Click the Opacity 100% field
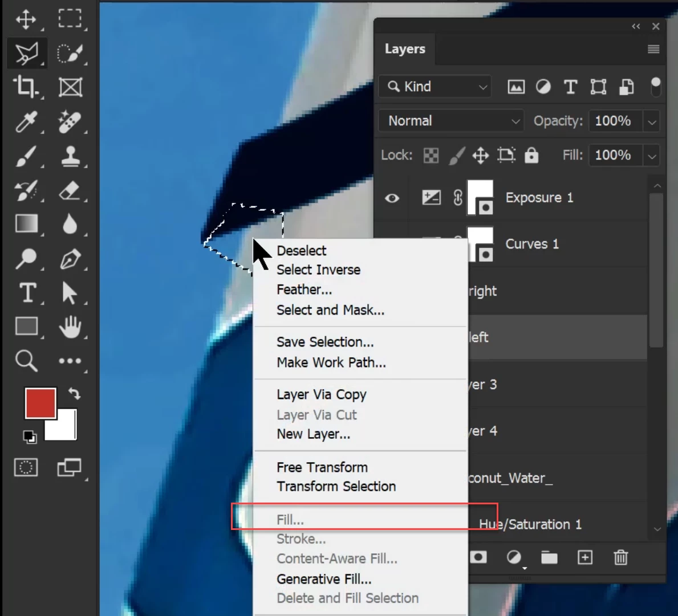The image size is (678, 616). pyautogui.click(x=616, y=121)
